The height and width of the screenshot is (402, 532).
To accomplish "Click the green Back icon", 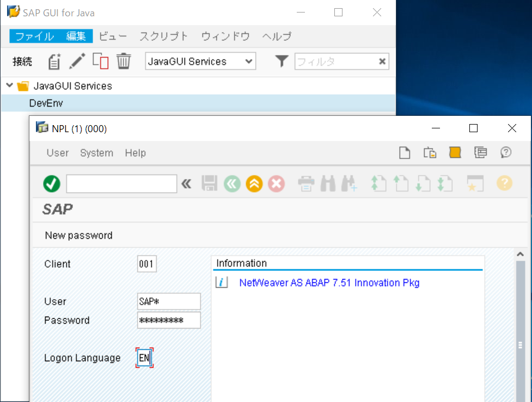I will point(232,184).
